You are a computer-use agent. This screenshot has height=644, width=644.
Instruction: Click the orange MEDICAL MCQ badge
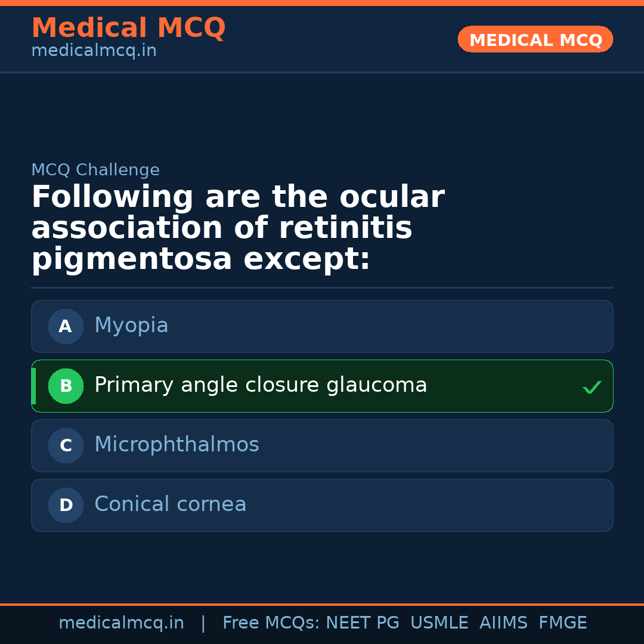coord(535,39)
